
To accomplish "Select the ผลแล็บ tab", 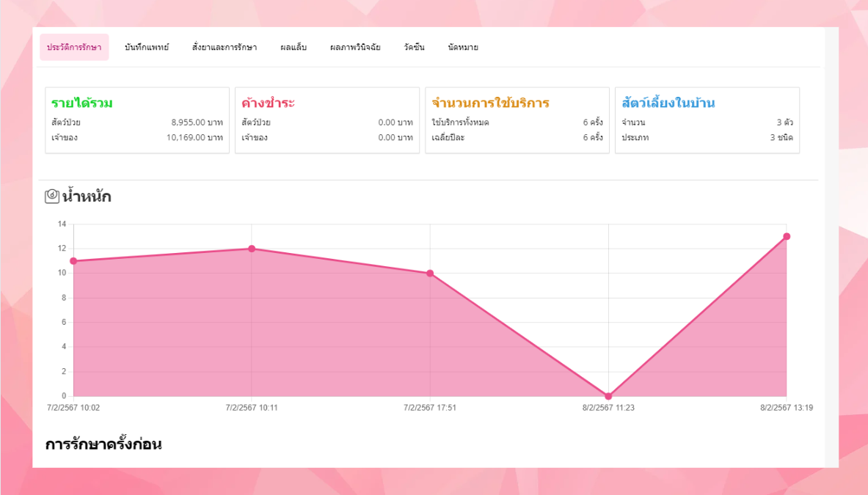I will (293, 48).
